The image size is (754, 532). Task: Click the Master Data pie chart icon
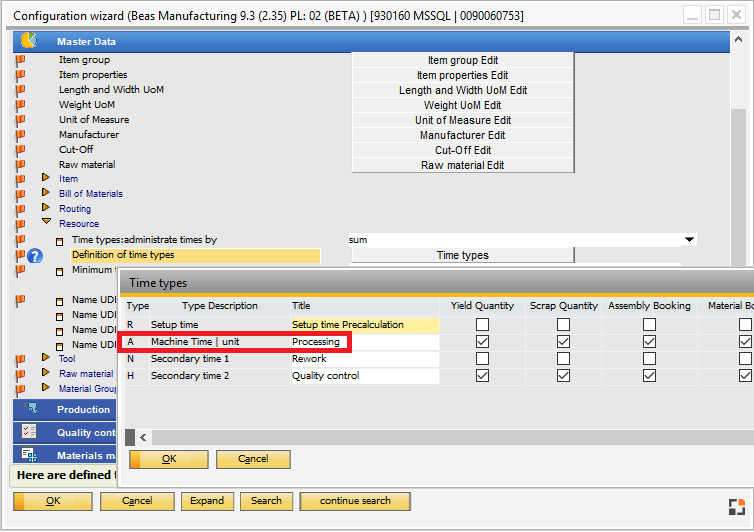28,41
